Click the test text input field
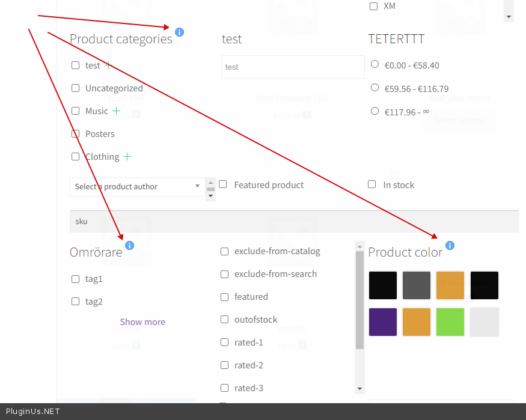This screenshot has width=526, height=420. point(293,67)
